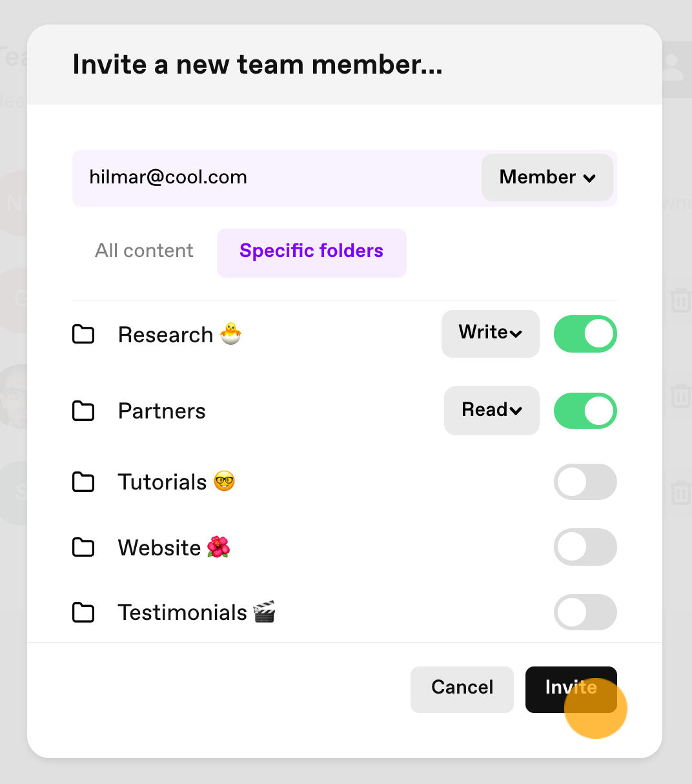Enable the Website folder toggle
692x784 pixels.
pyautogui.click(x=585, y=547)
